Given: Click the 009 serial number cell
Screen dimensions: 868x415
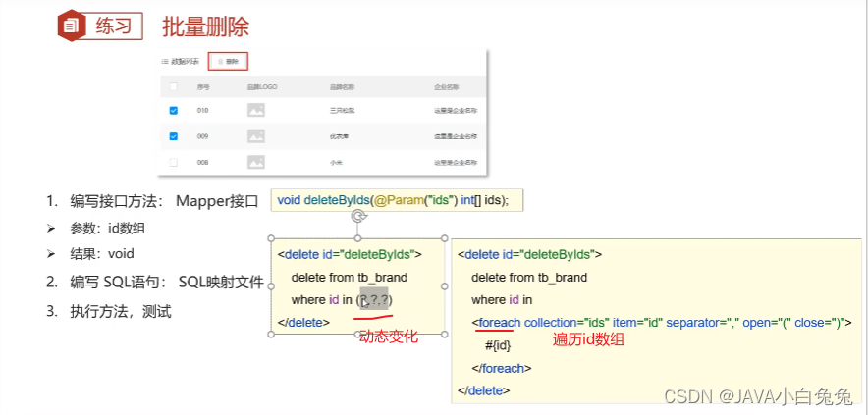Looking at the screenshot, I should click(202, 136).
